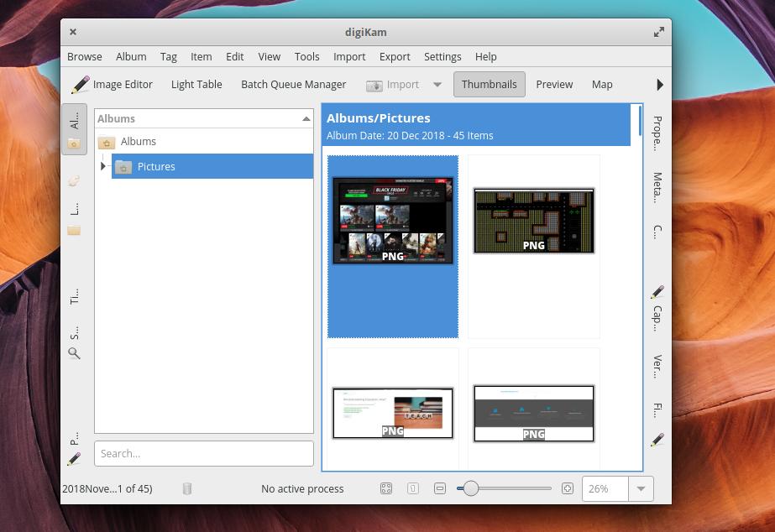Open the Album menu
The height and width of the screenshot is (532, 775).
click(x=131, y=56)
